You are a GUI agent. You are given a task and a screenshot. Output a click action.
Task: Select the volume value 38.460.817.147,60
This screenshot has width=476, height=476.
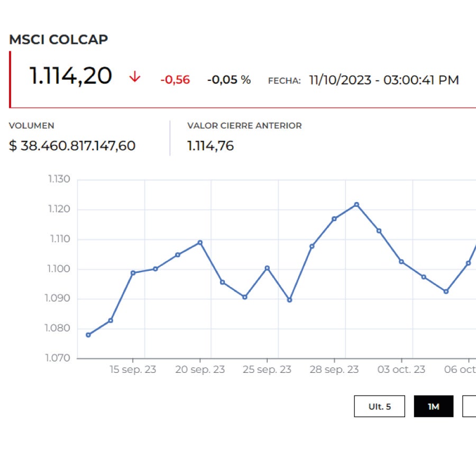[x=72, y=145]
